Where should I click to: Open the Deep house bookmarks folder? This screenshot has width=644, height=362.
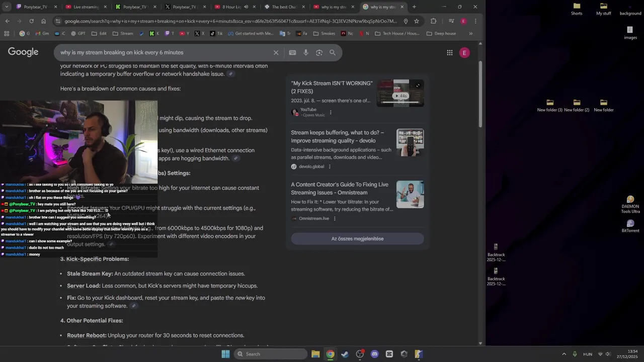[441, 34]
